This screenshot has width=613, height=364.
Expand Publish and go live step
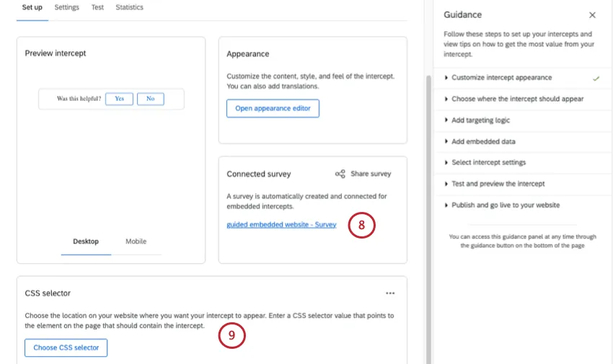click(505, 205)
